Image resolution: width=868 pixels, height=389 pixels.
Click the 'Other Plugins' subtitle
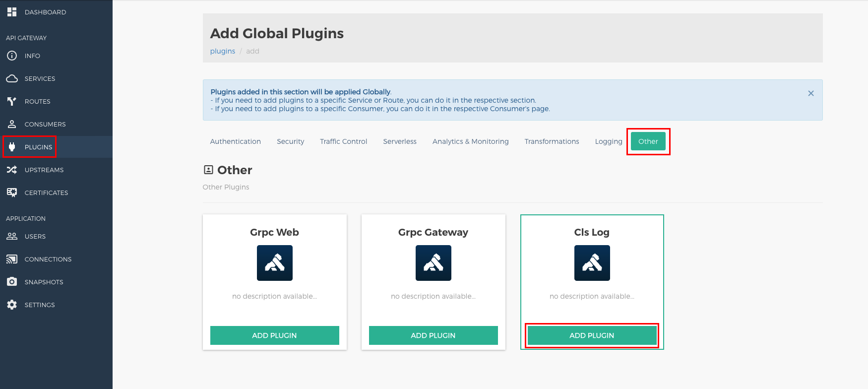click(226, 187)
